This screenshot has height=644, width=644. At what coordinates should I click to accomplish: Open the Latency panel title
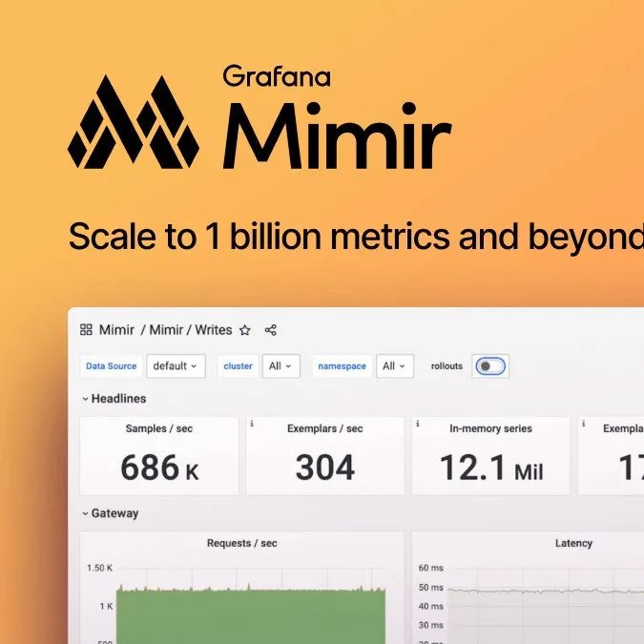[573, 543]
